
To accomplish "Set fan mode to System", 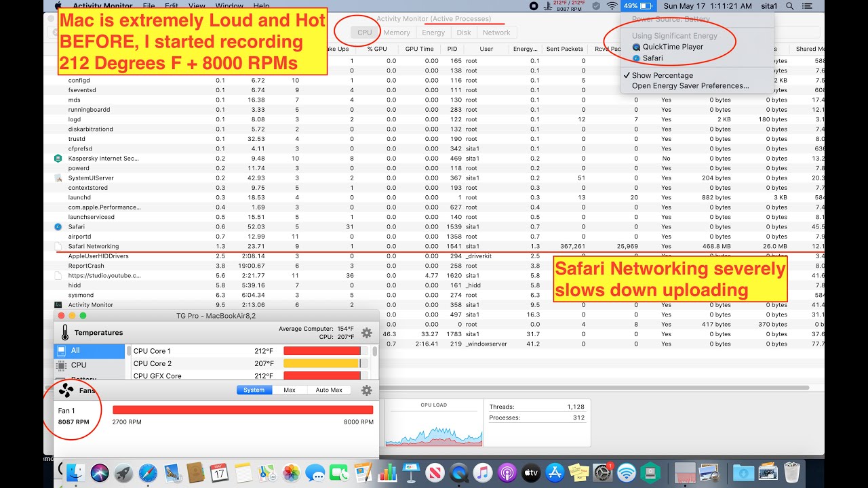I will [x=254, y=390].
